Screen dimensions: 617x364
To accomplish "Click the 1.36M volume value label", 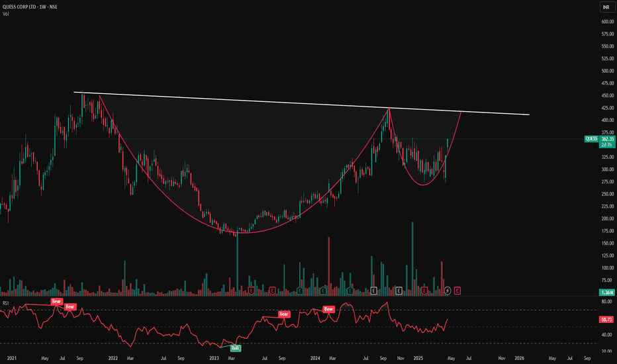I will click(x=607, y=293).
